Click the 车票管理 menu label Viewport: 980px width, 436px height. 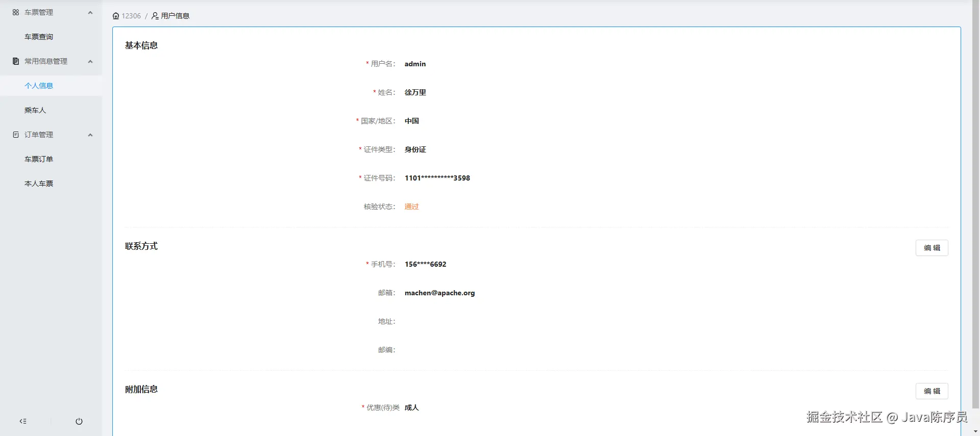[x=39, y=12]
